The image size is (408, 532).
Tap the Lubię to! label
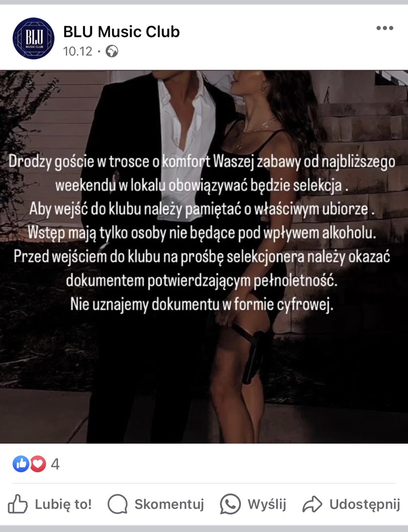pos(63,504)
